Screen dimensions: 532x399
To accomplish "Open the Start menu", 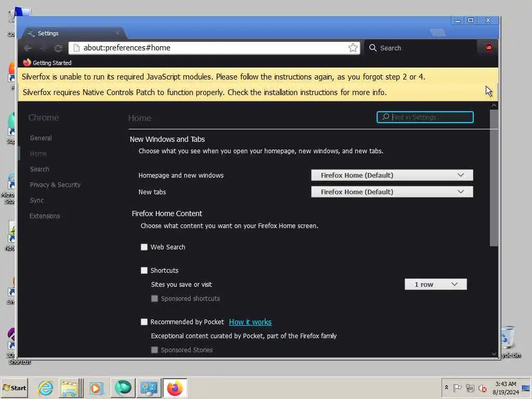I will pos(14,388).
